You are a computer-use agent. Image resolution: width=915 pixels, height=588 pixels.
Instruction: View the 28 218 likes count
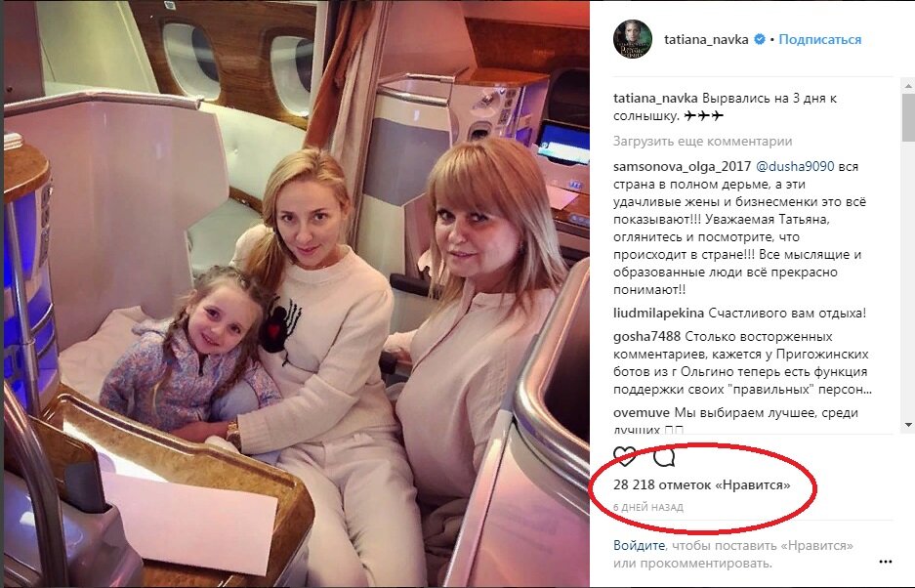(x=702, y=484)
